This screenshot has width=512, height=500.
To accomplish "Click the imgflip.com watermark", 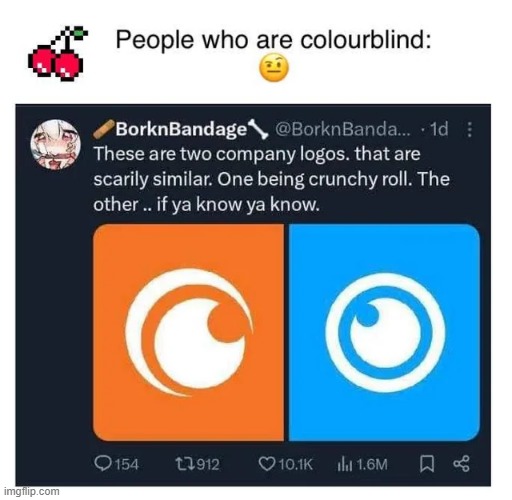I will (x=32, y=491).
